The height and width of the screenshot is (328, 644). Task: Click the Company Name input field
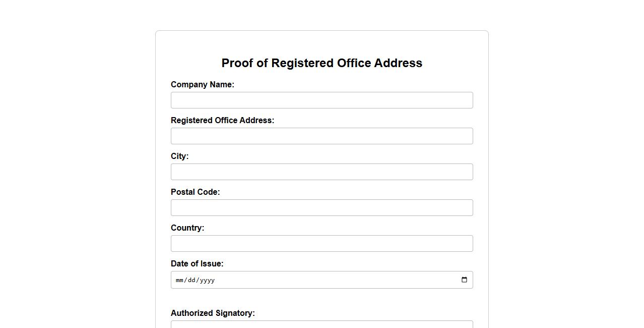(x=321, y=100)
